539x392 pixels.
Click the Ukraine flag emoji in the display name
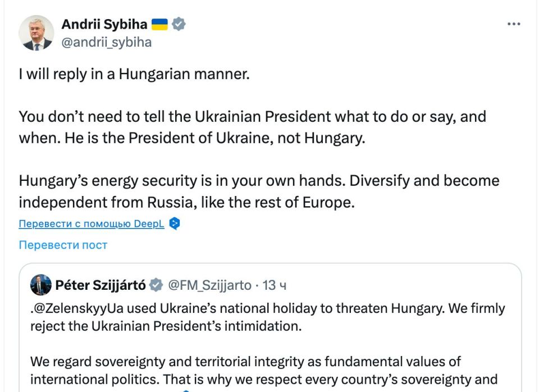click(x=159, y=24)
